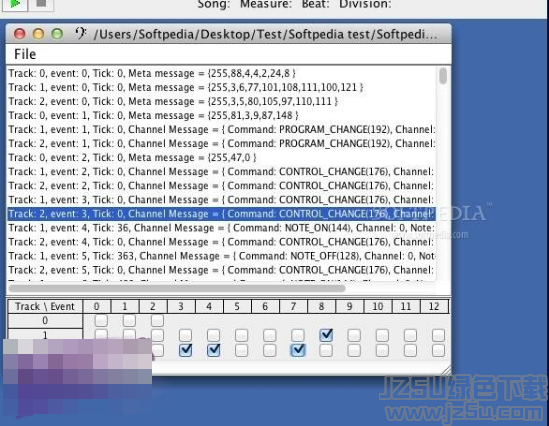Check Track 1 event 10 checkbox
This screenshot has width=549, height=426.
[382, 335]
